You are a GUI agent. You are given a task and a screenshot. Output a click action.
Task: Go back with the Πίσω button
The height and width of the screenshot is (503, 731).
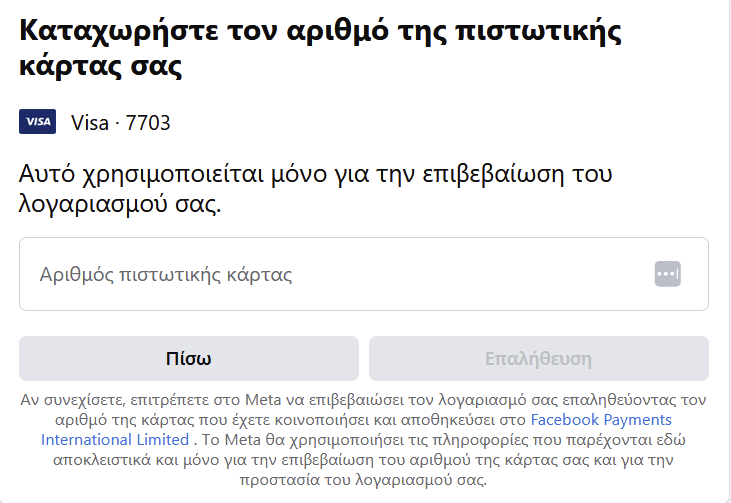click(189, 358)
